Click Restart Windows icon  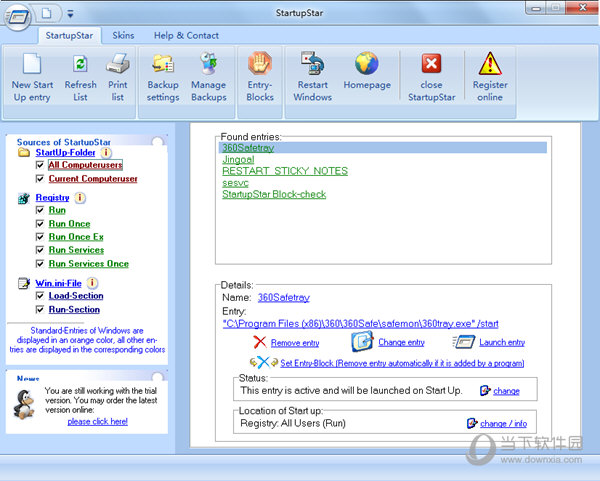[312, 64]
